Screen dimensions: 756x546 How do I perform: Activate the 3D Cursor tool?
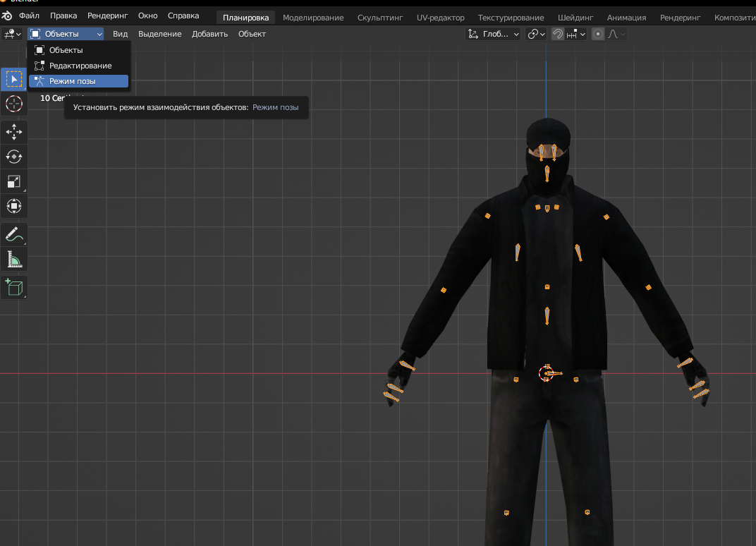point(13,104)
